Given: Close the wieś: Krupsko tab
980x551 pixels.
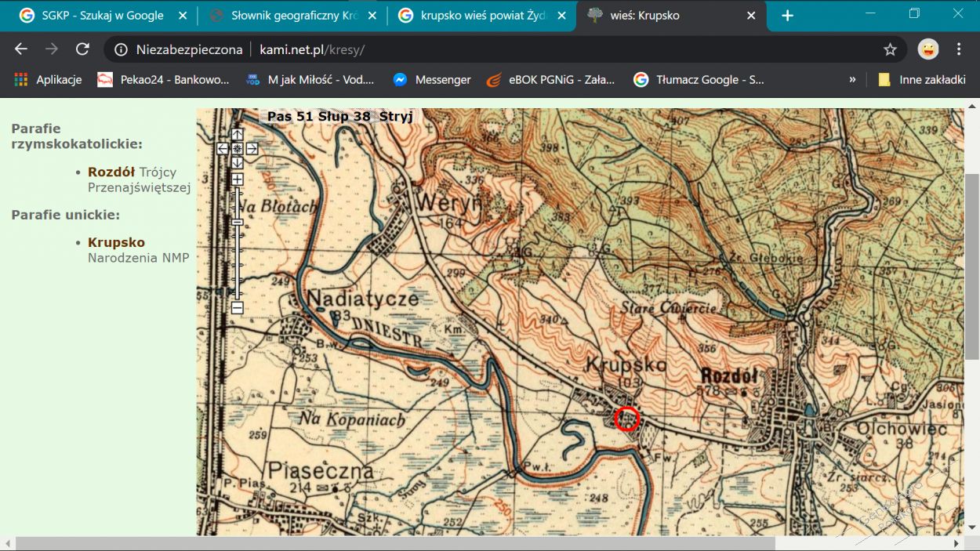Looking at the screenshot, I should tap(751, 16).
